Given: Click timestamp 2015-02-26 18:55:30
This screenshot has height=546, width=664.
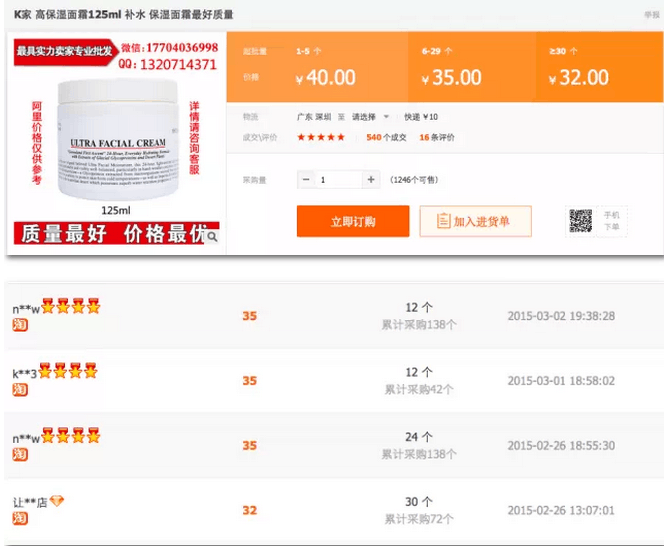Looking at the screenshot, I should coord(561,446).
